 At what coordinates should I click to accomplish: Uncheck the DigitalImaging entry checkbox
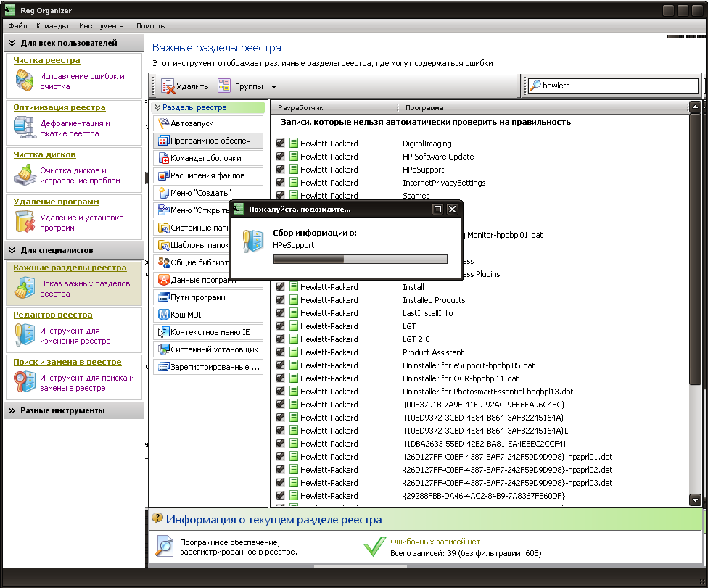[280, 143]
